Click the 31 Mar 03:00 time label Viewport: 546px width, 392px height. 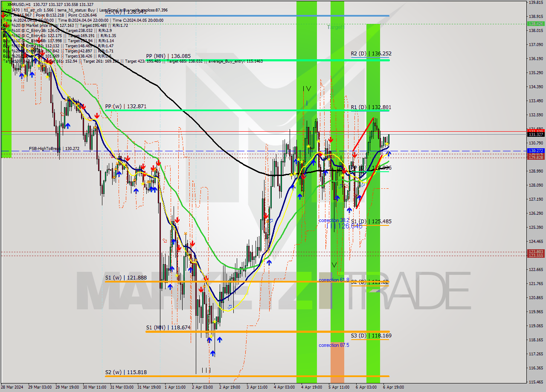point(122,387)
